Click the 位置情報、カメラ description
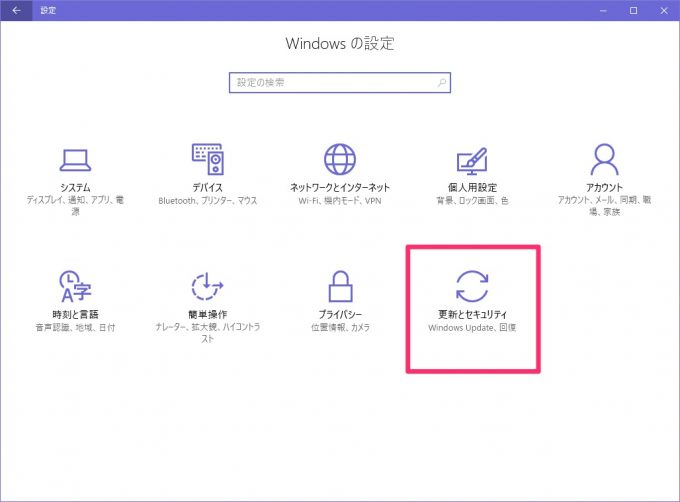 point(340,328)
